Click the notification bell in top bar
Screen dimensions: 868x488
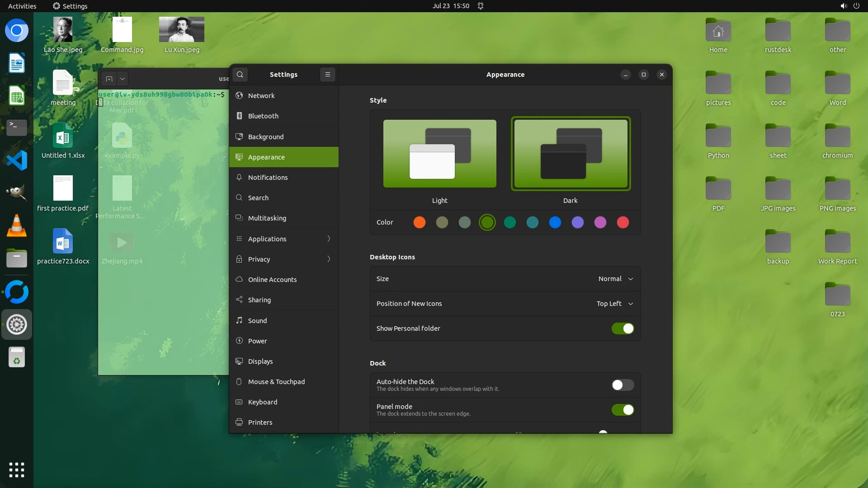[x=481, y=6]
